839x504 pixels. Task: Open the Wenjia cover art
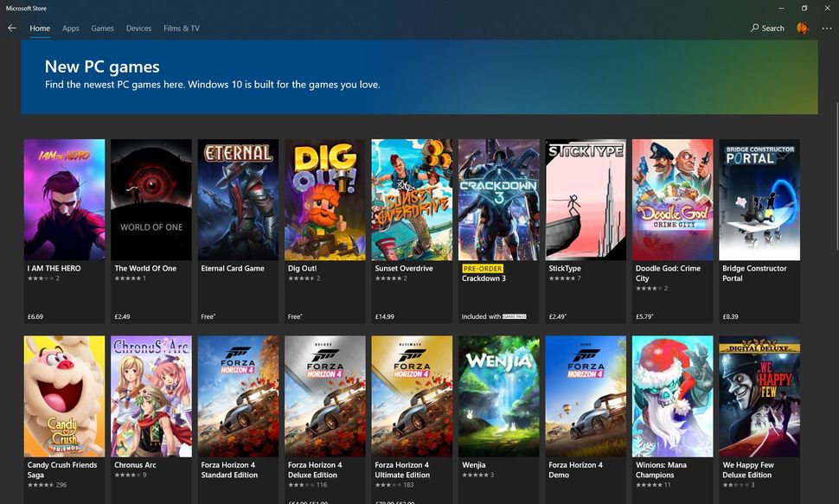point(499,397)
